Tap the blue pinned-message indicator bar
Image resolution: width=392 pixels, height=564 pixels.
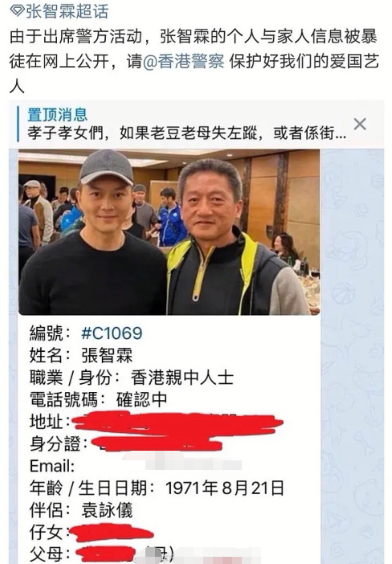18,125
